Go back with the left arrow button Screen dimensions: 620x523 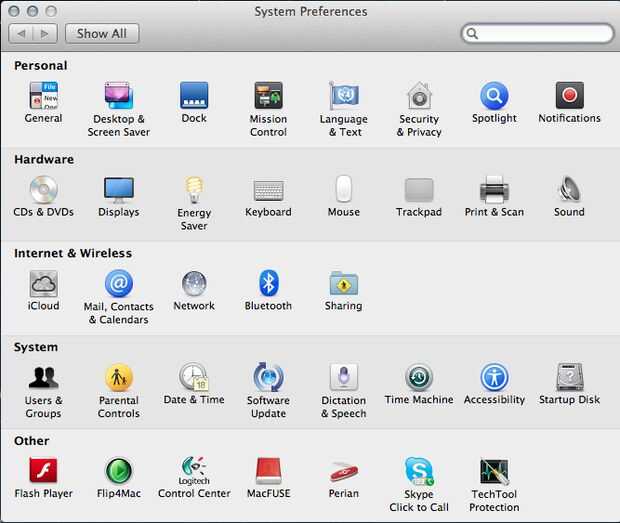pos(21,34)
